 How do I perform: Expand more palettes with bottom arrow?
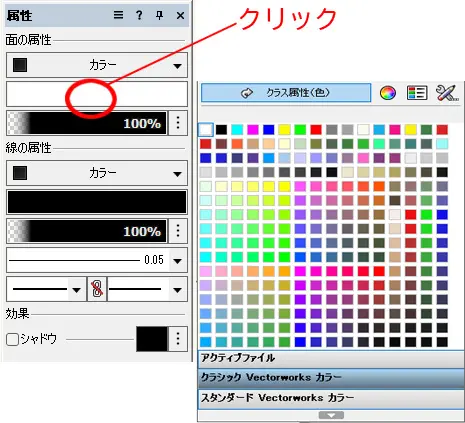point(331,415)
